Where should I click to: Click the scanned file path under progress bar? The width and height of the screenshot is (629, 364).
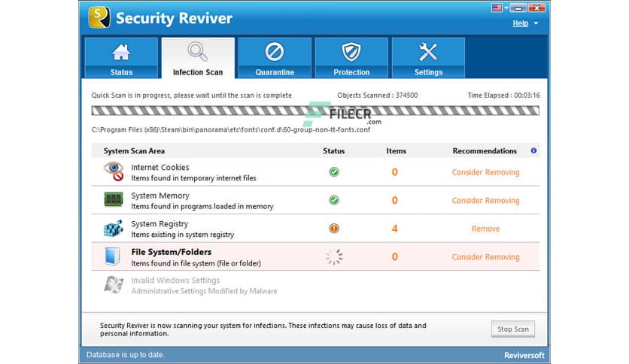231,129
